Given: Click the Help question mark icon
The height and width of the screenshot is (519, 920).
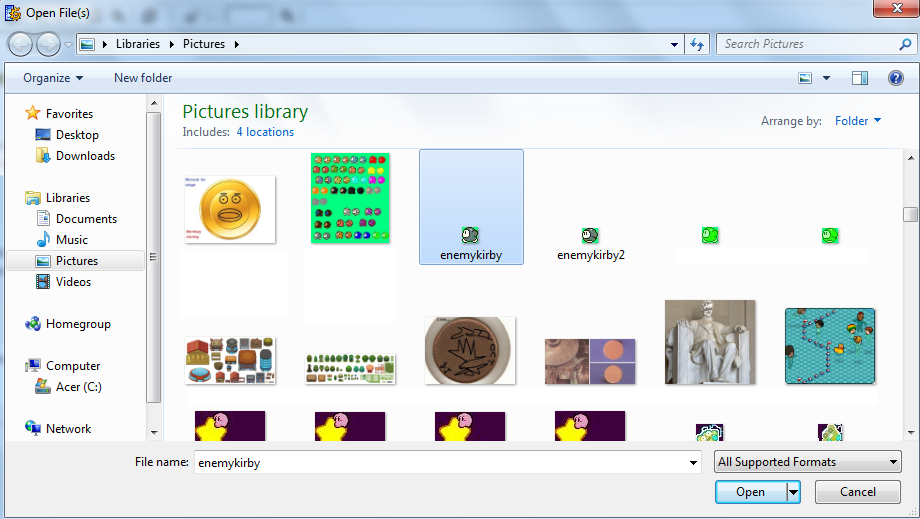Looking at the screenshot, I should 896,78.
